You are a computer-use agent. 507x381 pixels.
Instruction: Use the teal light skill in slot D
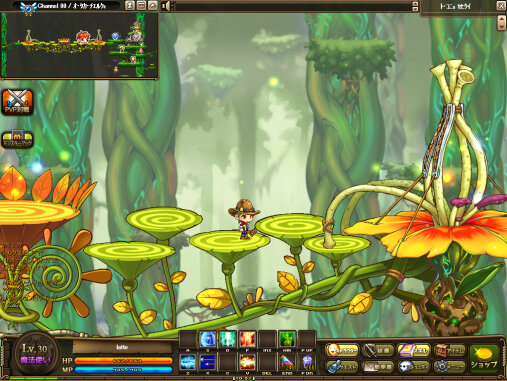coord(228,339)
